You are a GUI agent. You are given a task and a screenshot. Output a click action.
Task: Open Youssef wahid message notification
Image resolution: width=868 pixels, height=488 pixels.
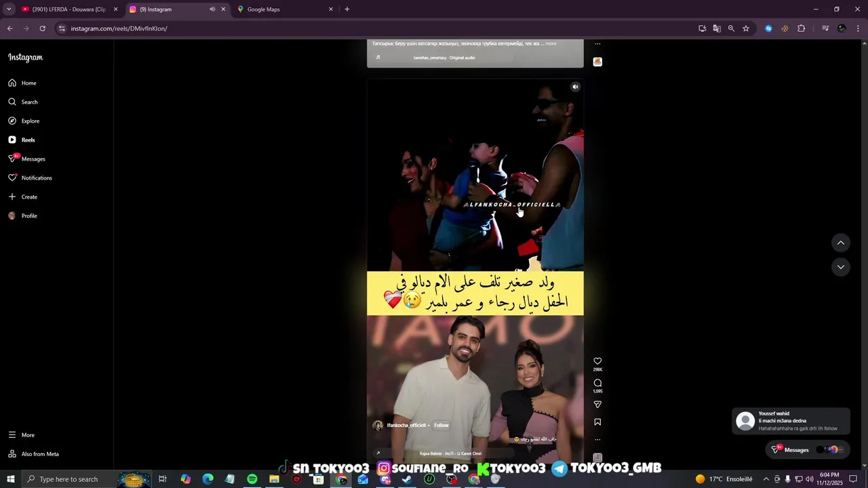(x=791, y=421)
